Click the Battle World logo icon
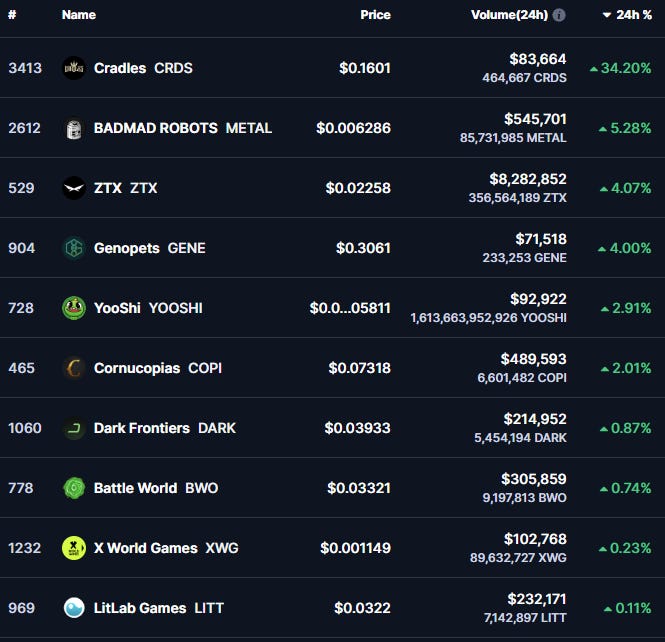 coord(74,488)
